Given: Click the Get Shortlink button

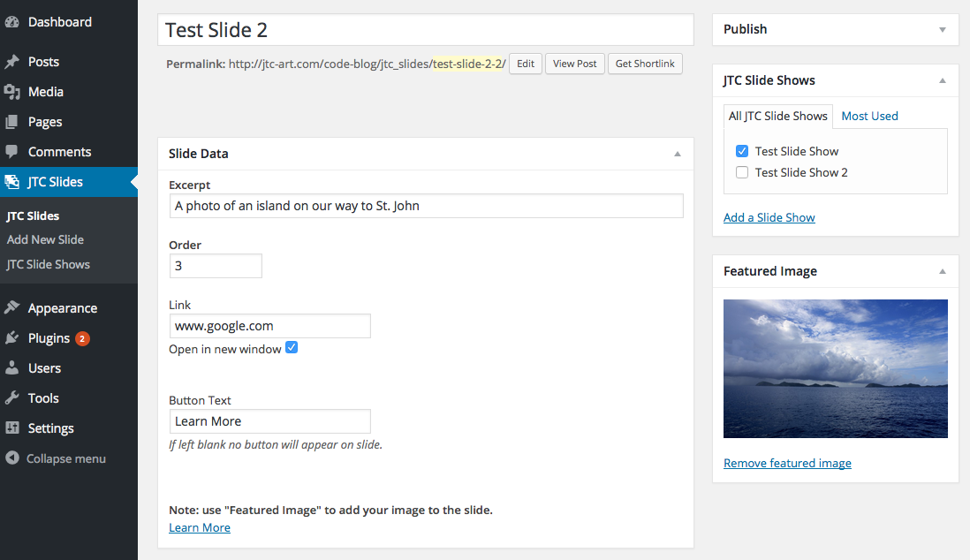Looking at the screenshot, I should (645, 64).
